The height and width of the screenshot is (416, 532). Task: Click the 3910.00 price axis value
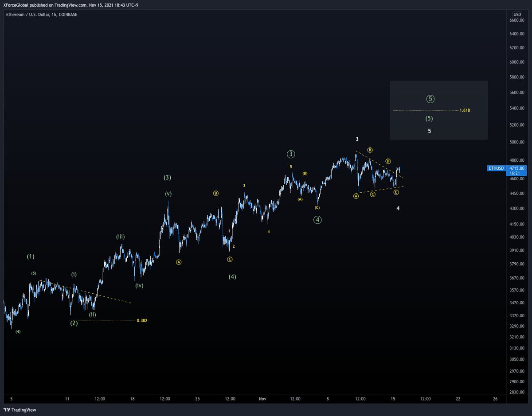click(517, 251)
